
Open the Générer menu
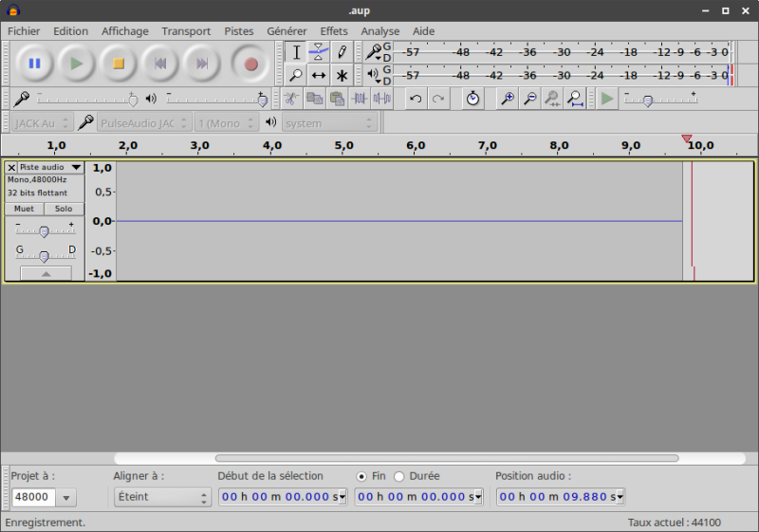pos(287,31)
